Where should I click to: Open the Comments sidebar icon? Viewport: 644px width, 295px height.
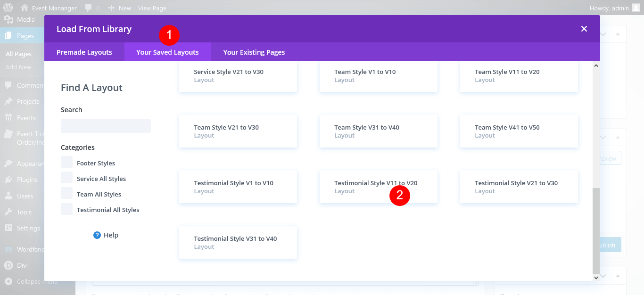point(8,85)
